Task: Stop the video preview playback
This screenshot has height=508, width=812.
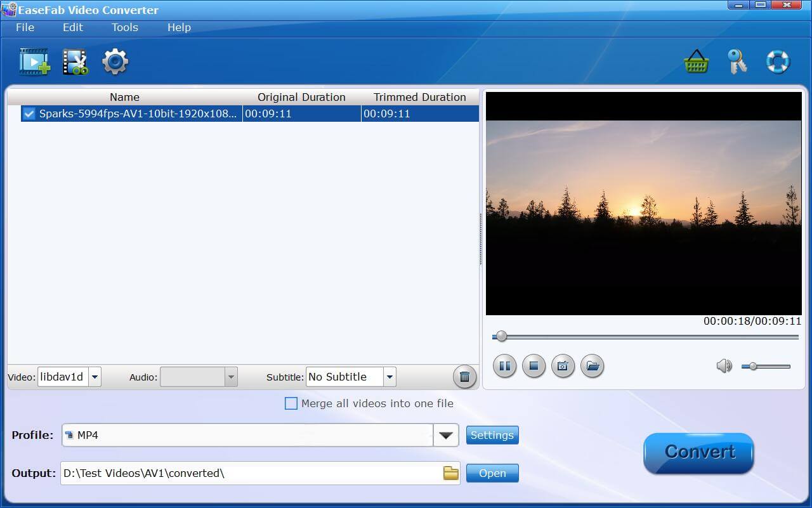Action: 534,366
